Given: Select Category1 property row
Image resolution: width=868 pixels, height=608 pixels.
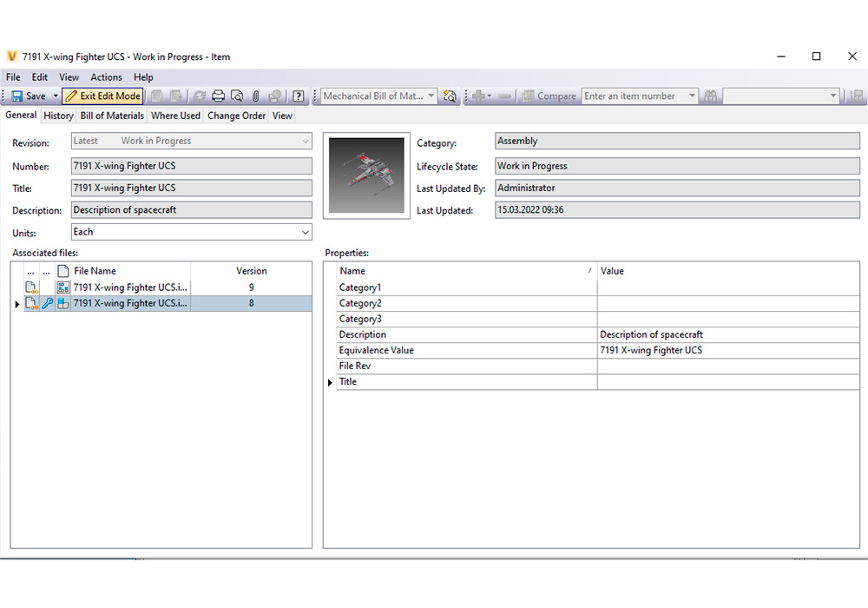Looking at the screenshot, I should [x=598, y=288].
